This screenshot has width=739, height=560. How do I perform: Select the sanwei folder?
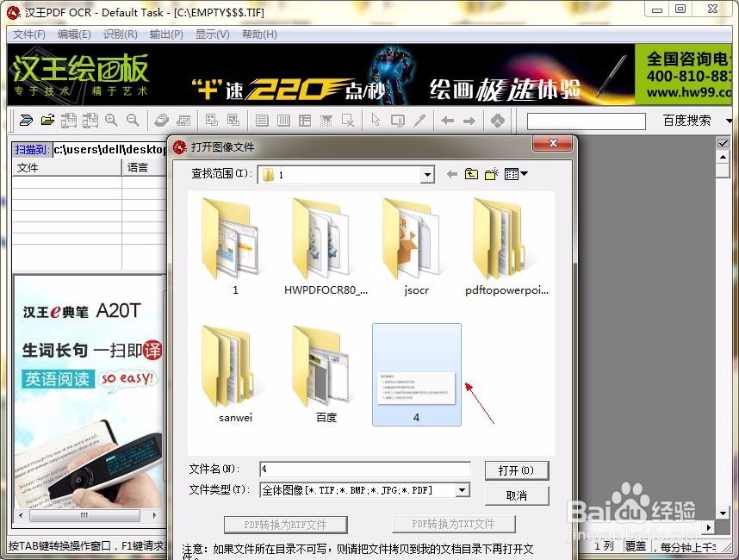pos(235,374)
